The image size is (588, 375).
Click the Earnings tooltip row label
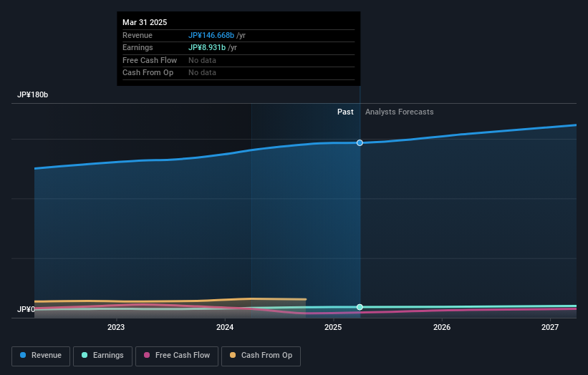pos(138,47)
